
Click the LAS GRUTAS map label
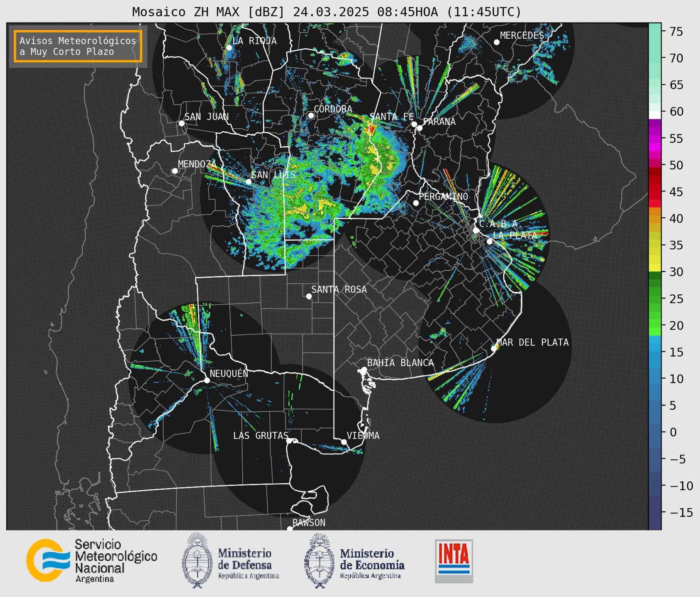(x=260, y=436)
